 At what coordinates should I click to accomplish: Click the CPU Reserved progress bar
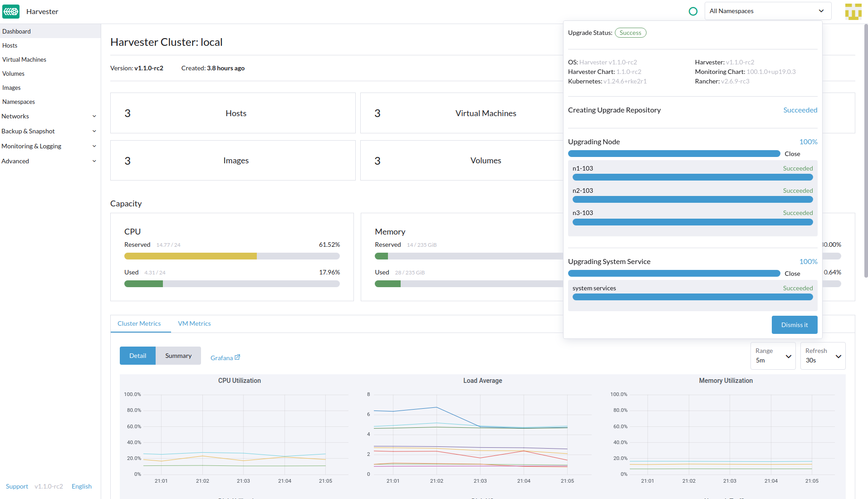232,256
